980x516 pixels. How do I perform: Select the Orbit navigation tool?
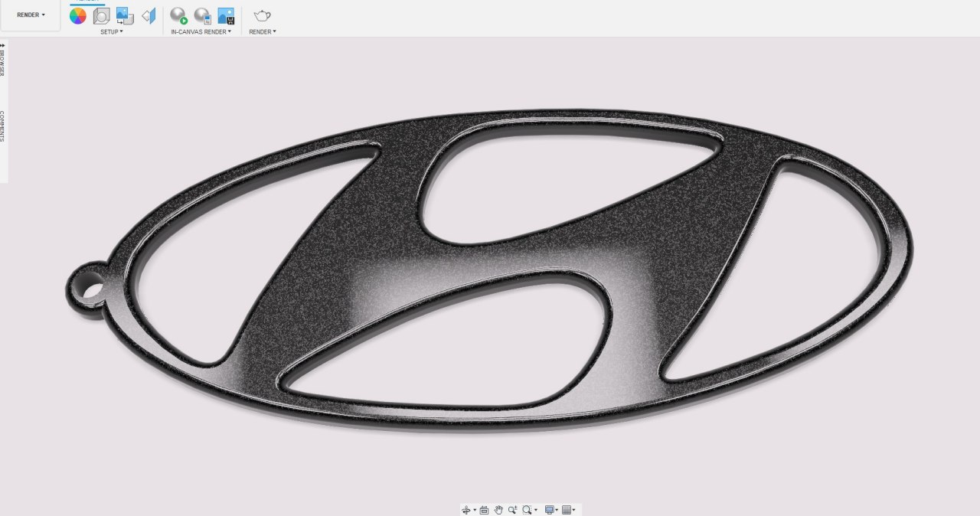pyautogui.click(x=466, y=510)
